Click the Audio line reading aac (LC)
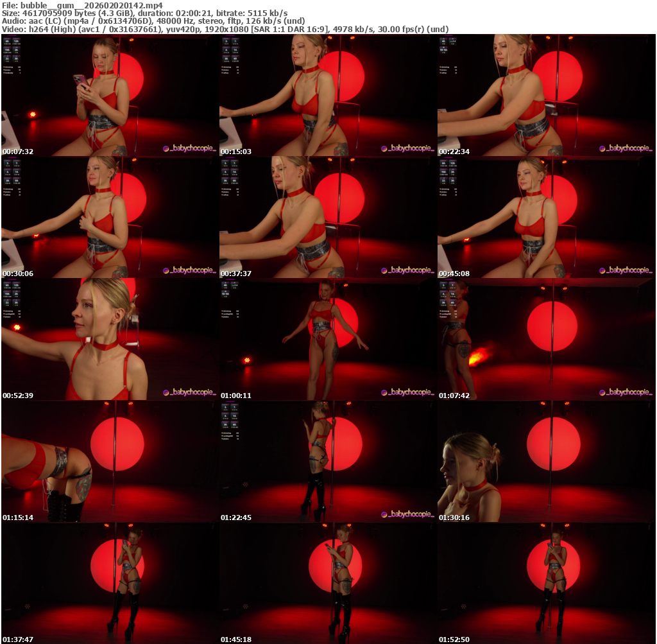 point(153,21)
